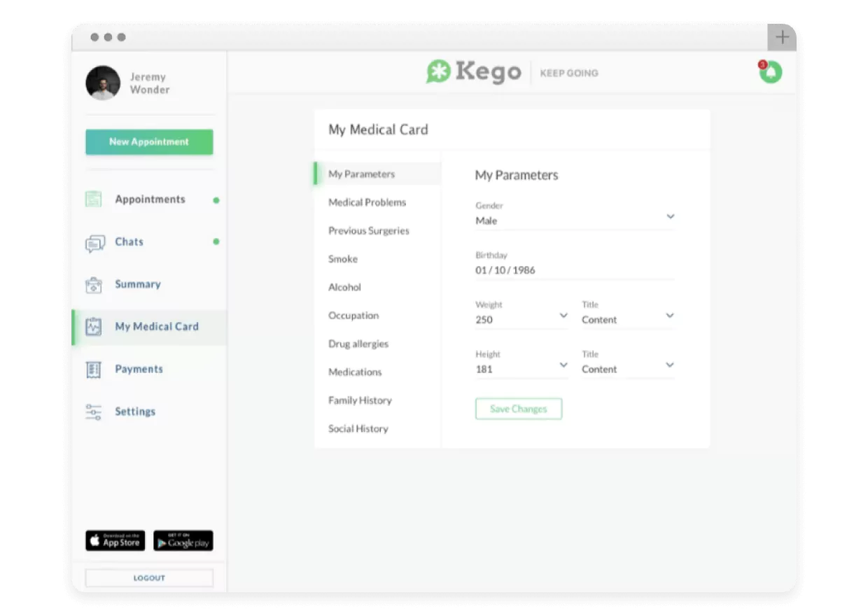
Task: Save Changes on My Parameters form
Action: pyautogui.click(x=519, y=409)
